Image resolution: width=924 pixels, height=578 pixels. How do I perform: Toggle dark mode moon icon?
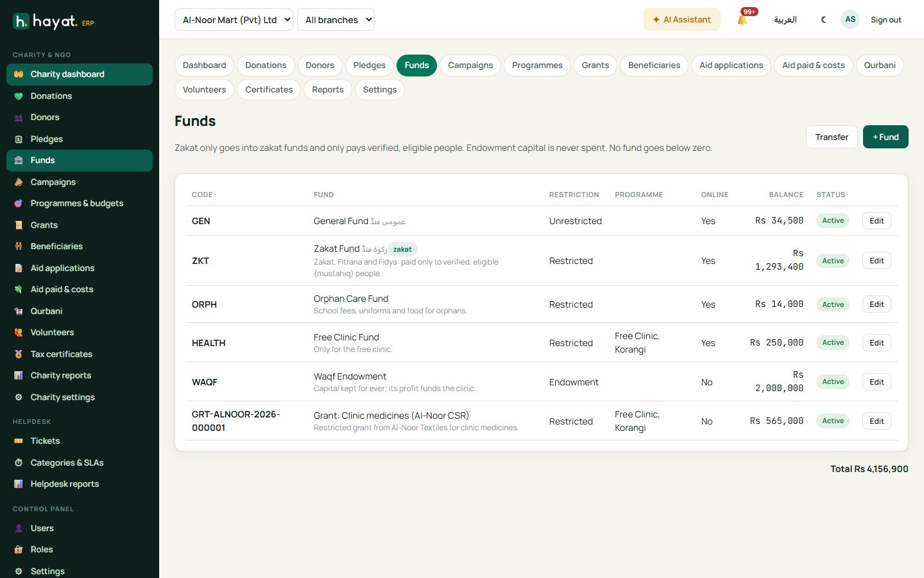[823, 20]
